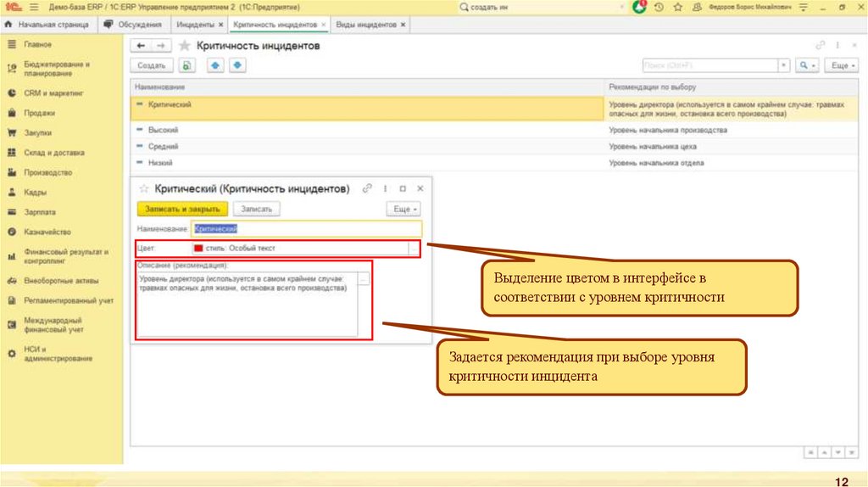
Task: Open CRM и маркетинг section
Action: click(x=53, y=93)
